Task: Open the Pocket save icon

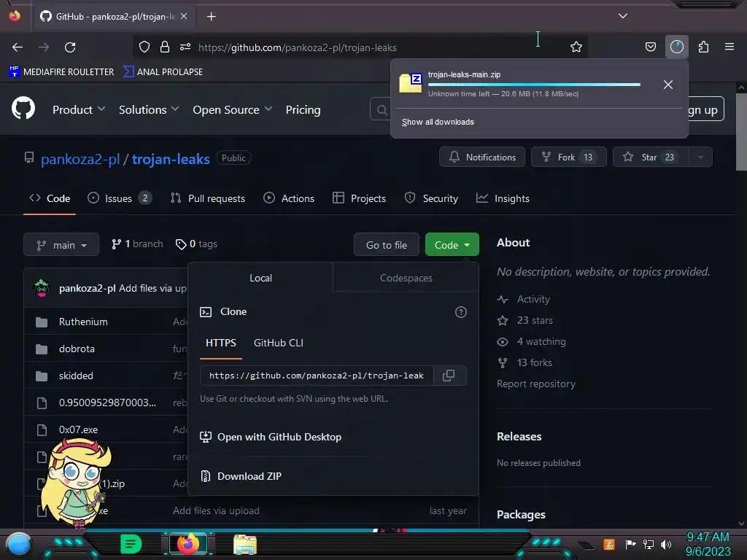Action: click(650, 47)
